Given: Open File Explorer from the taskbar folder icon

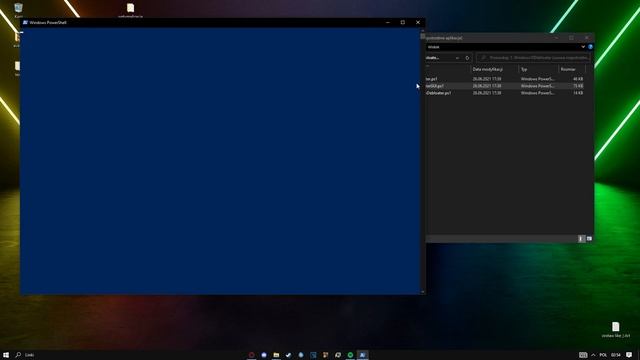Looking at the screenshot, I should click(x=276, y=355).
